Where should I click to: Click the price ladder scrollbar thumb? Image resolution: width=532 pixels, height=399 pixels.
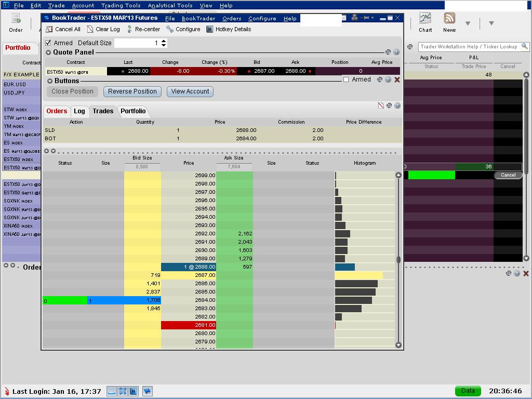tap(398, 260)
